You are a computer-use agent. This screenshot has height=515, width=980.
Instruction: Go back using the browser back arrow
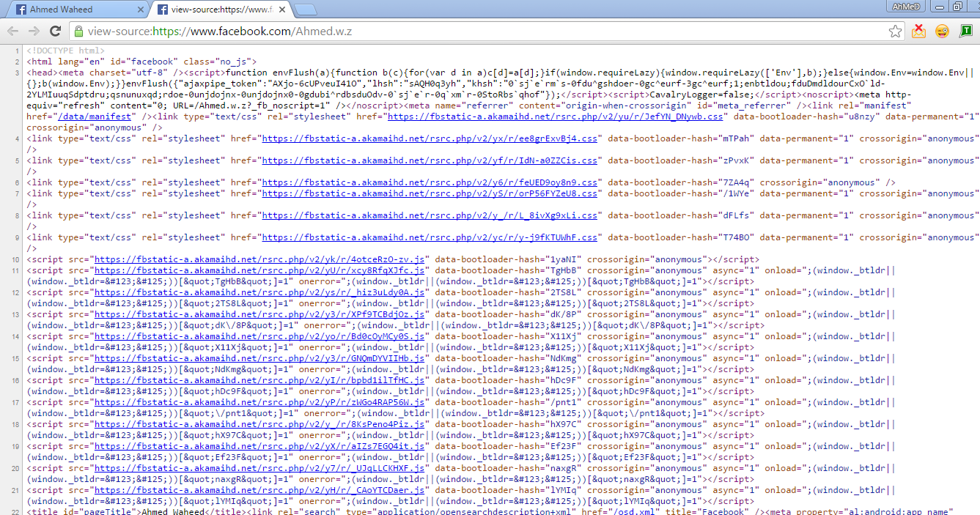click(x=12, y=32)
